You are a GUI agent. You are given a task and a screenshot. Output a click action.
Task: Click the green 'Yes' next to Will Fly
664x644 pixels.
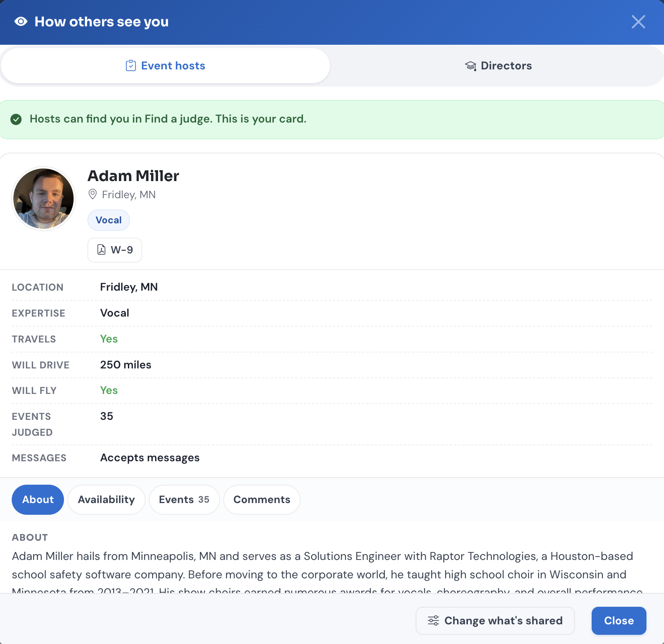tap(109, 390)
